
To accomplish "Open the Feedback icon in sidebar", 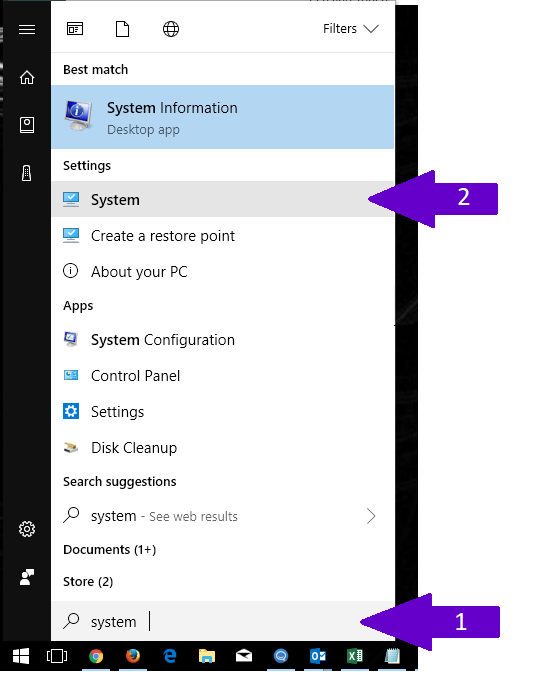I will [x=27, y=577].
